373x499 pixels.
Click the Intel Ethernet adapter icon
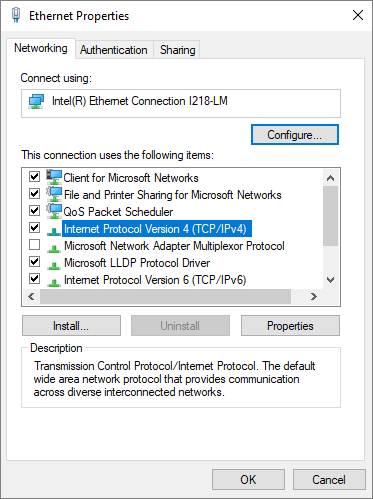36,102
